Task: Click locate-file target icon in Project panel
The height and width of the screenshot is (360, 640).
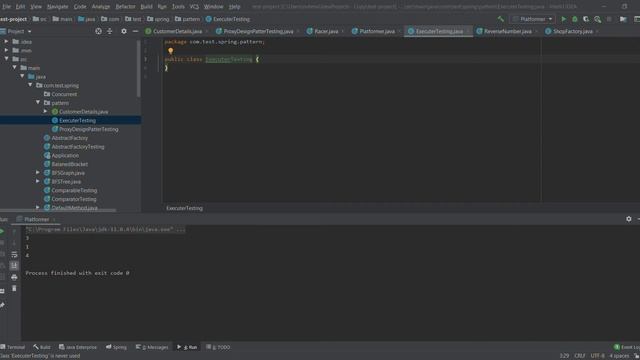Action: point(98,31)
